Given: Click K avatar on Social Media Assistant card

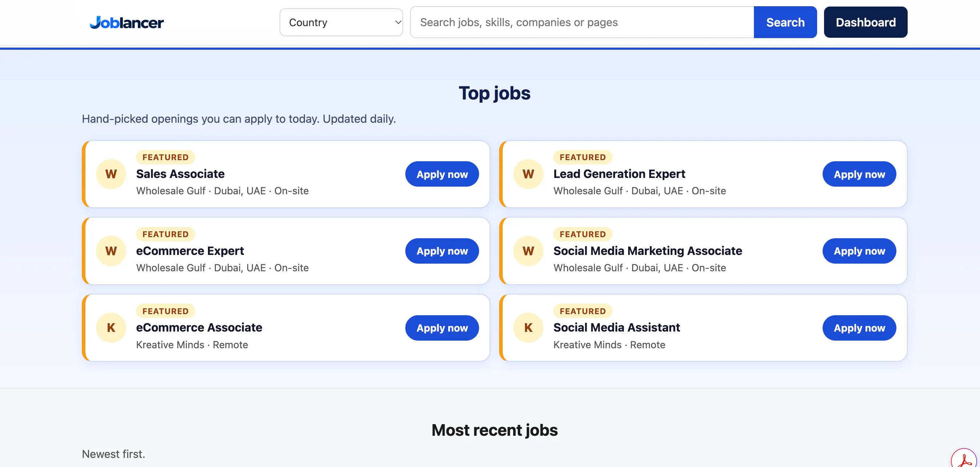Looking at the screenshot, I should pyautogui.click(x=528, y=328).
